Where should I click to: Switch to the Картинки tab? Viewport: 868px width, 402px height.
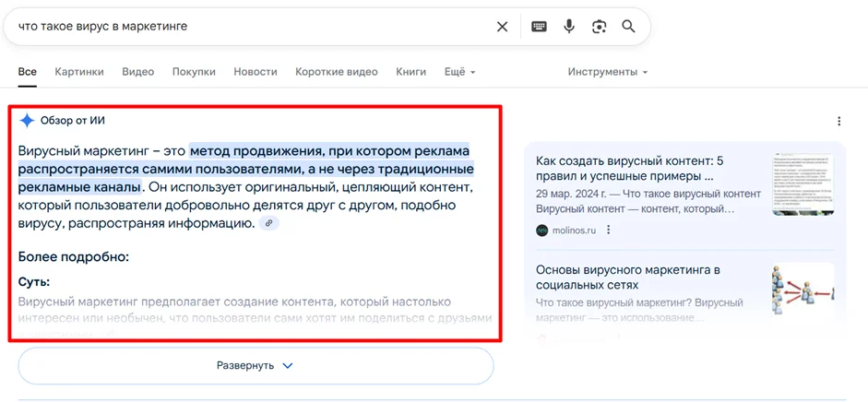click(x=79, y=72)
